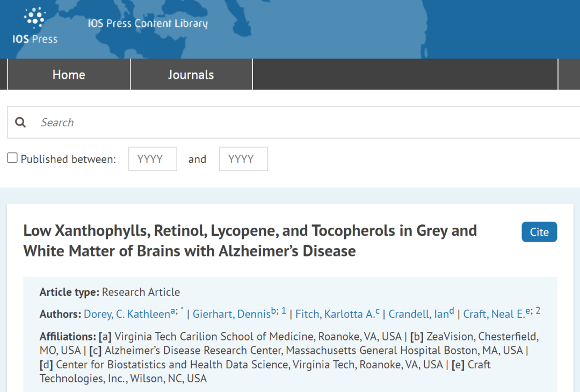Screen dimensions: 580x392
Task: Open author Craft, Neal E. link
Action: click(495, 314)
